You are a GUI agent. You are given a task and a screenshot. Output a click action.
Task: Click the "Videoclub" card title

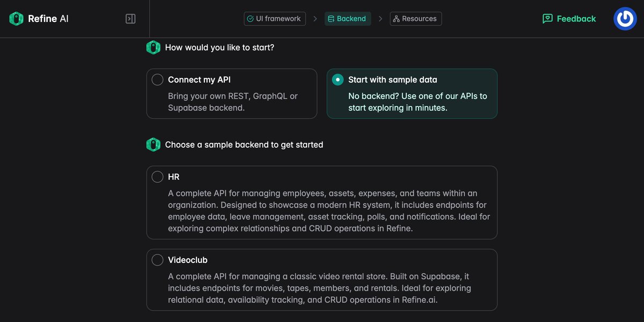(x=188, y=260)
